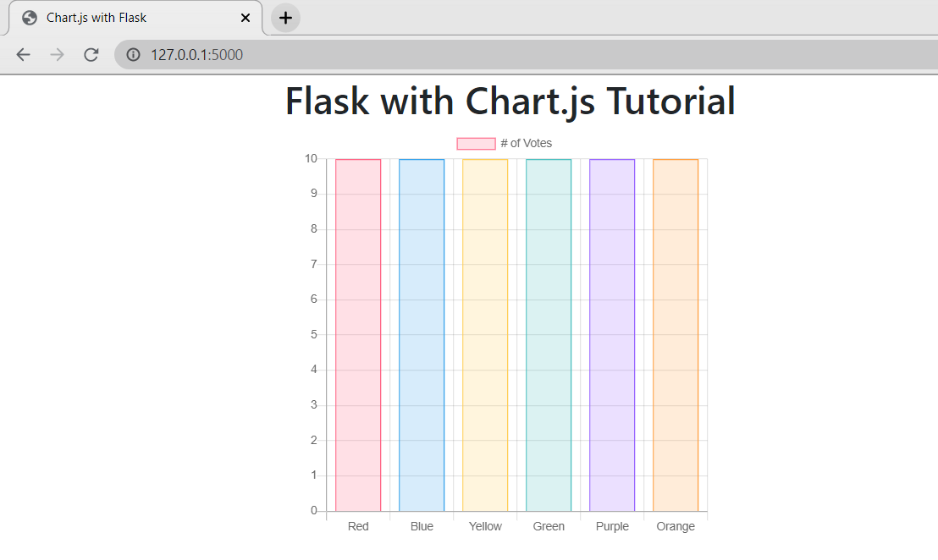This screenshot has height=560, width=938.
Task: Click the pink Red bar
Action: pyautogui.click(x=358, y=335)
